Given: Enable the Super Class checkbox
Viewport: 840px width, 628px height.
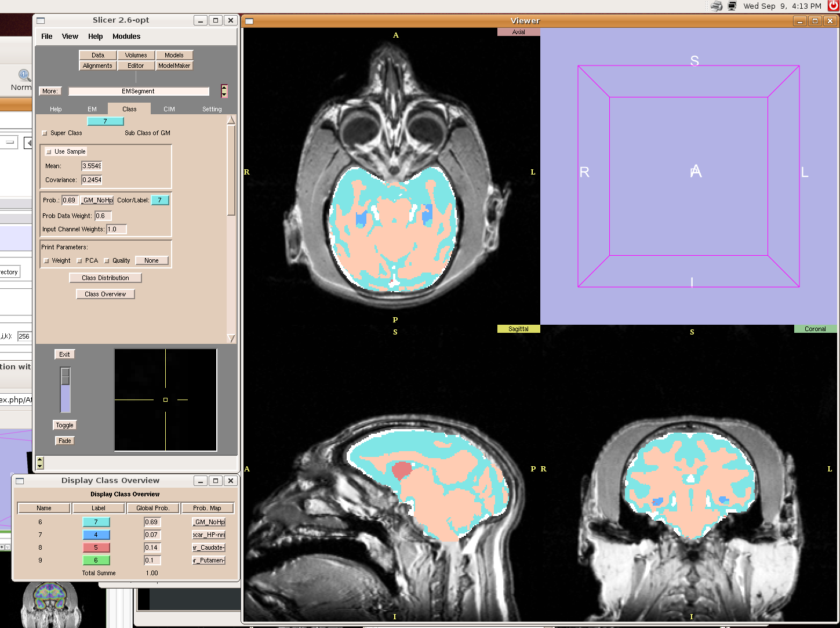Looking at the screenshot, I should 45,133.
